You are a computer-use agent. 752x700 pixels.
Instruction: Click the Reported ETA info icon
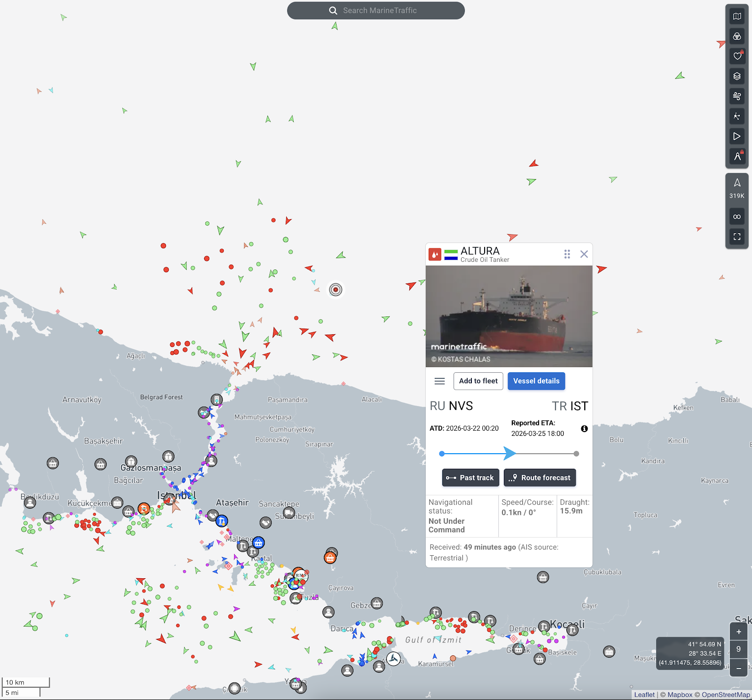coord(584,429)
